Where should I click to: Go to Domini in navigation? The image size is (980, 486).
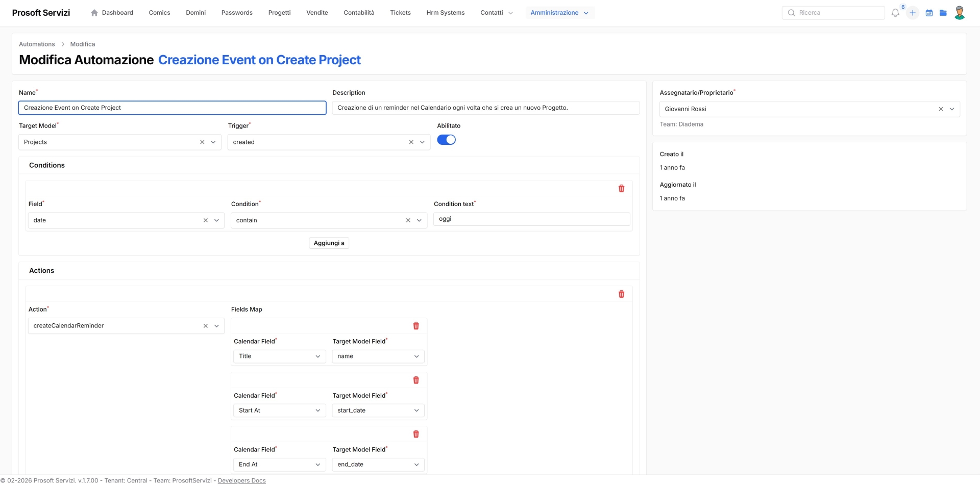pos(195,13)
